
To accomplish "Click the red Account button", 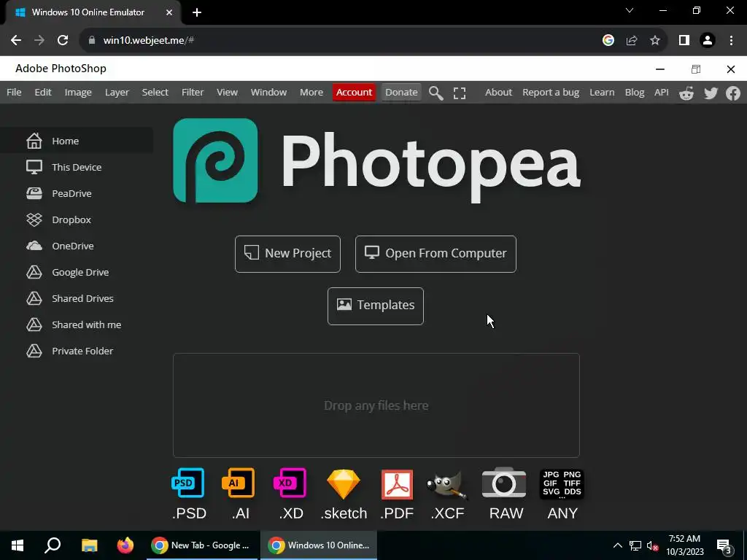I will click(354, 93).
